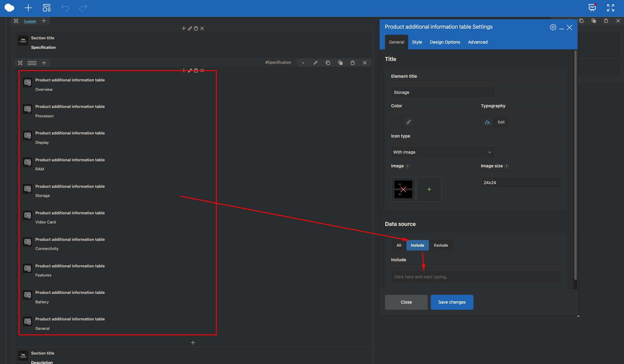Image resolution: width=624 pixels, height=364 pixels.
Task: Paste into outer column above Section title
Action: pos(196,28)
